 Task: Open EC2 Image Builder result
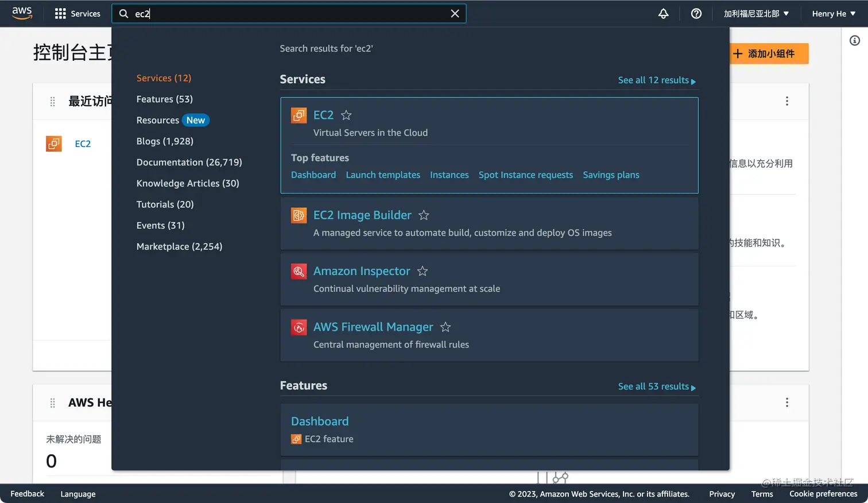tap(362, 215)
